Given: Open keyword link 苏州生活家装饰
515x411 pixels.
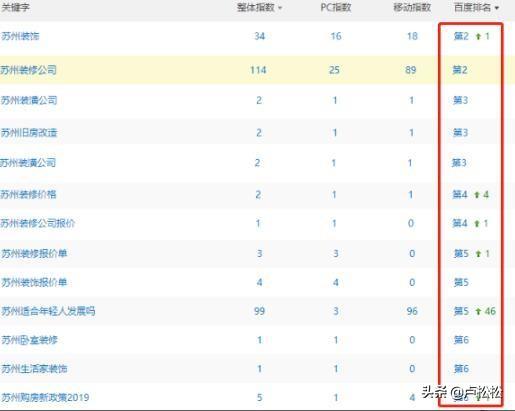Looking at the screenshot, I should click(34, 368).
